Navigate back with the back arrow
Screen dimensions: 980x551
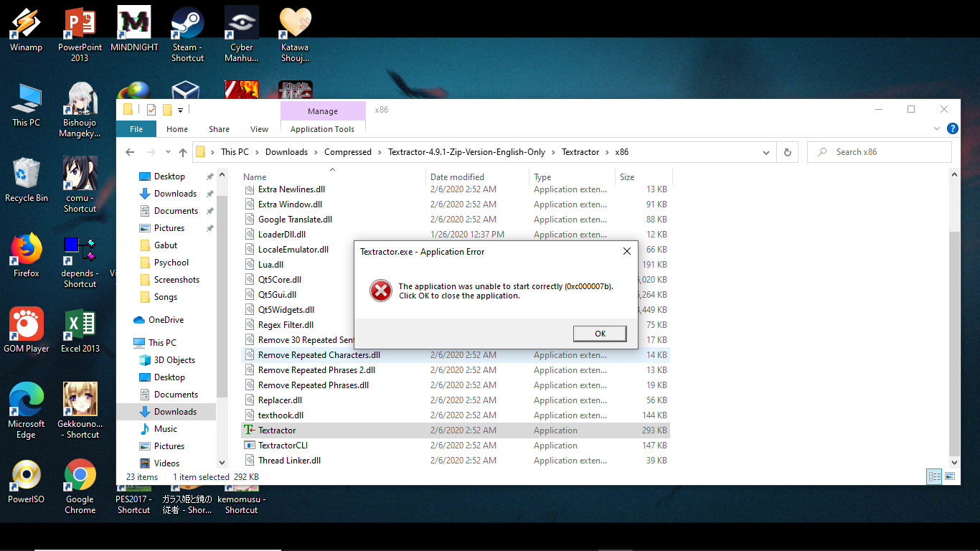click(x=130, y=152)
